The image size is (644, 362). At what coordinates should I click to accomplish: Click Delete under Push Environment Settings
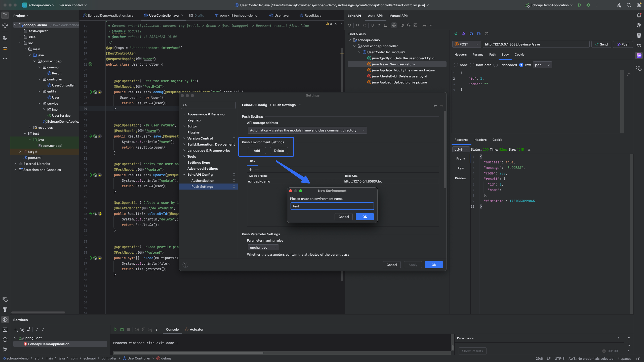click(x=279, y=151)
